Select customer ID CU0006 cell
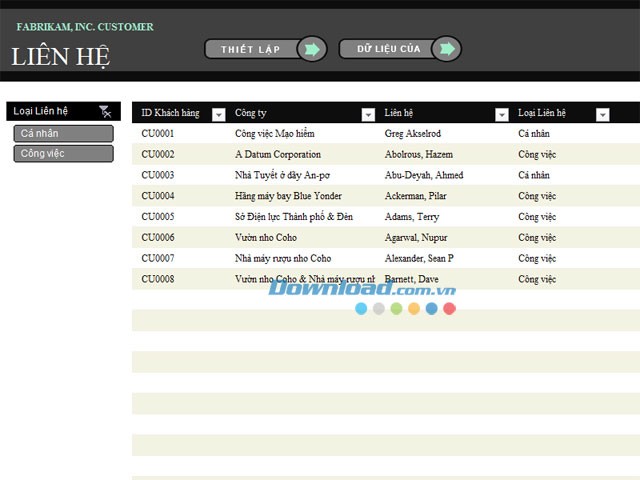This screenshot has height=480, width=640. 158,238
